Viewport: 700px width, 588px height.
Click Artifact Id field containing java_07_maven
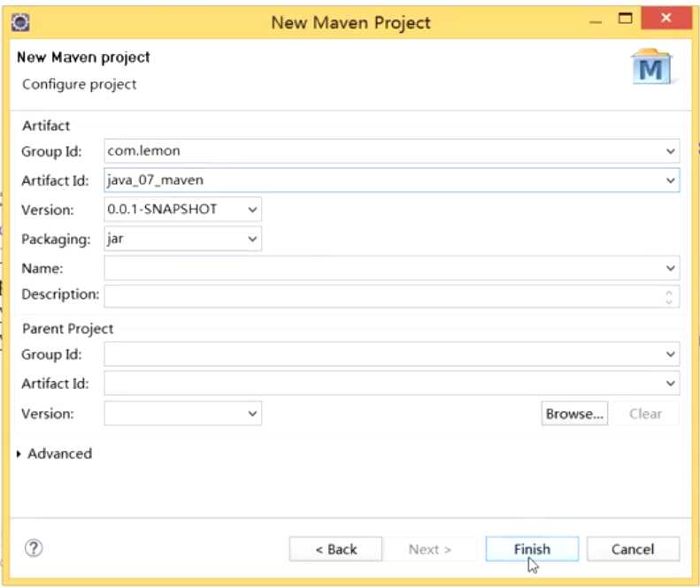click(x=391, y=180)
